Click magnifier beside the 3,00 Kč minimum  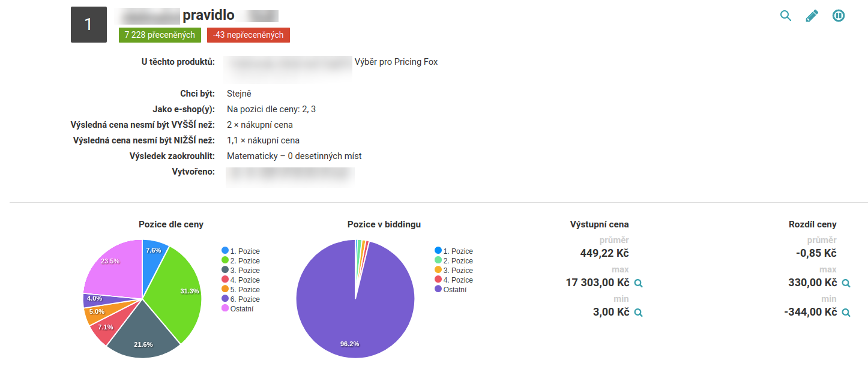coord(638,313)
